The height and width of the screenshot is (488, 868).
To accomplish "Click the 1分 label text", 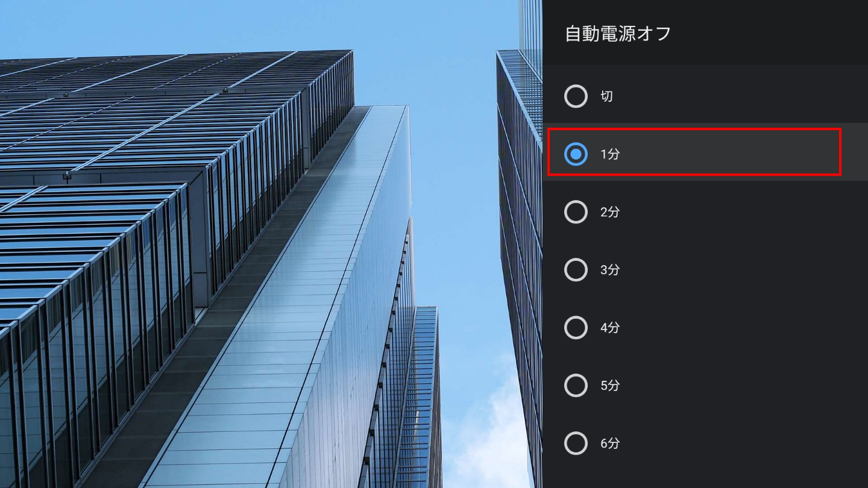I will (x=609, y=154).
